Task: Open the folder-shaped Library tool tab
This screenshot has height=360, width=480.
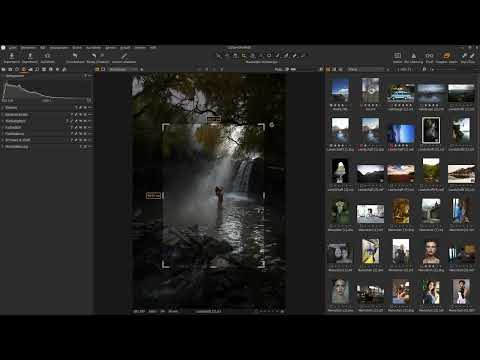Action: point(3,69)
